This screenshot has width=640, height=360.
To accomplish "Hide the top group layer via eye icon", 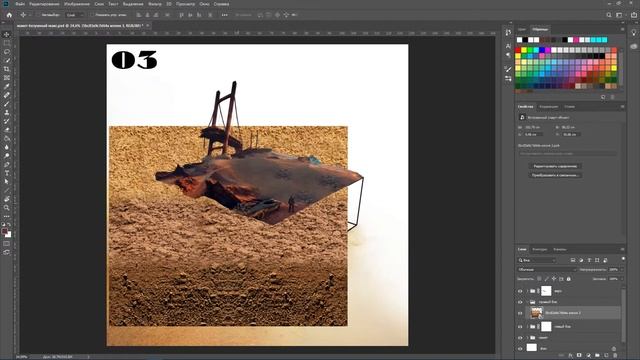I will tap(520, 291).
